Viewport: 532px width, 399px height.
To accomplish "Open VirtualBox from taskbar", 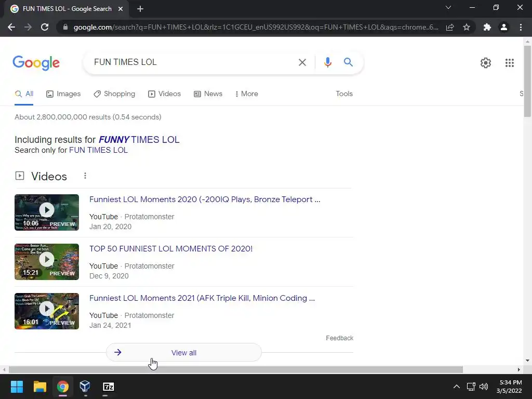I will [x=85, y=387].
